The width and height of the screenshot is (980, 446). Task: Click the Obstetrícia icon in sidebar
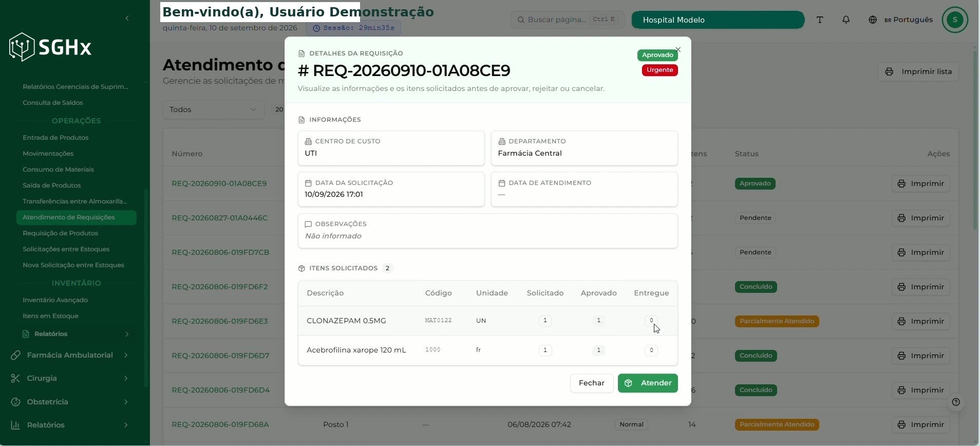coord(15,402)
